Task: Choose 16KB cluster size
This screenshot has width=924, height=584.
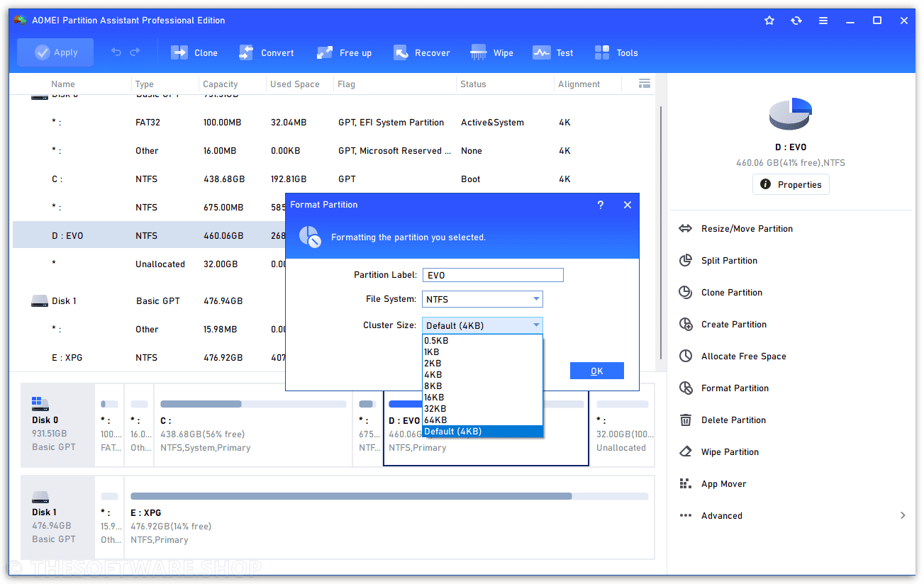Action: 483,397
